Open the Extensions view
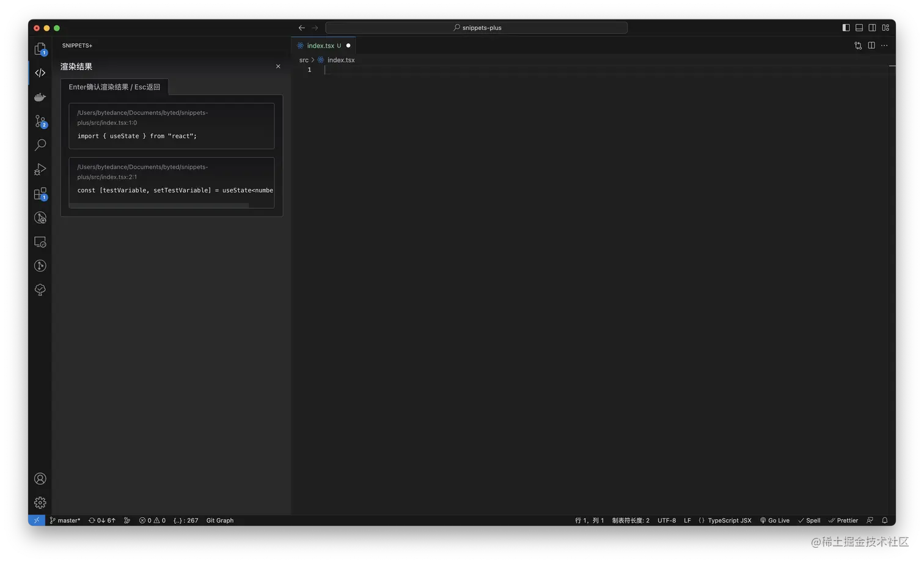Viewport: 924px width, 563px height. 40,194
